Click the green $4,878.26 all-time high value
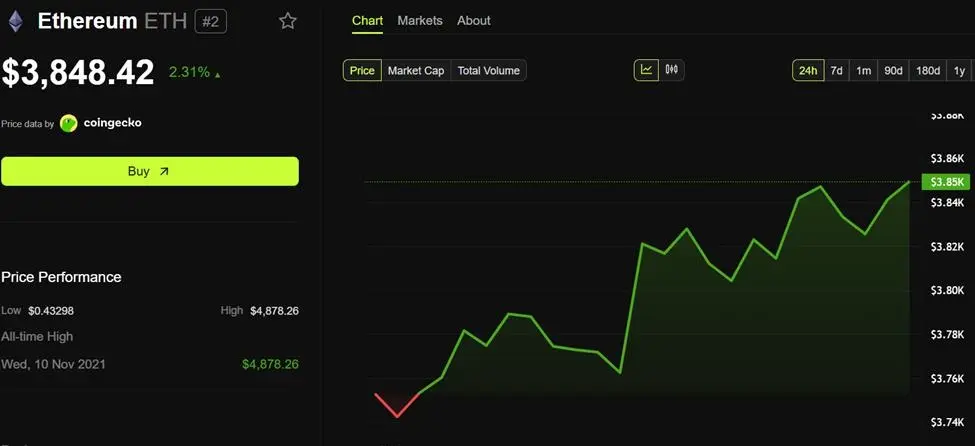Image resolution: width=975 pixels, height=446 pixels. point(270,364)
